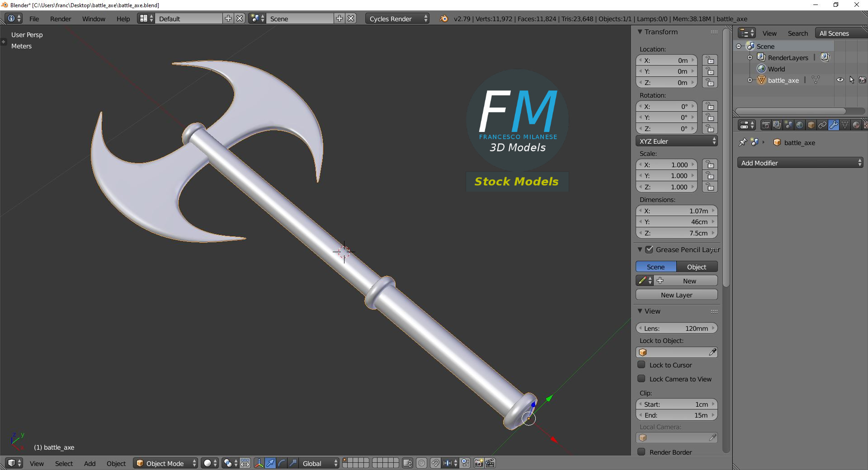The height and width of the screenshot is (470, 868).
Task: Add a new screen layout with plus
Action: tap(228, 19)
